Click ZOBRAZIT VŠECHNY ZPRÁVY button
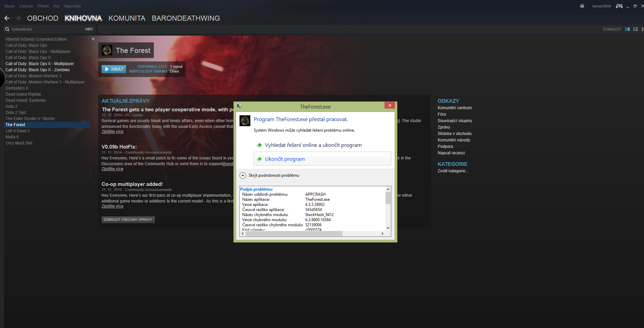The height and width of the screenshot is (328, 644). (128, 220)
